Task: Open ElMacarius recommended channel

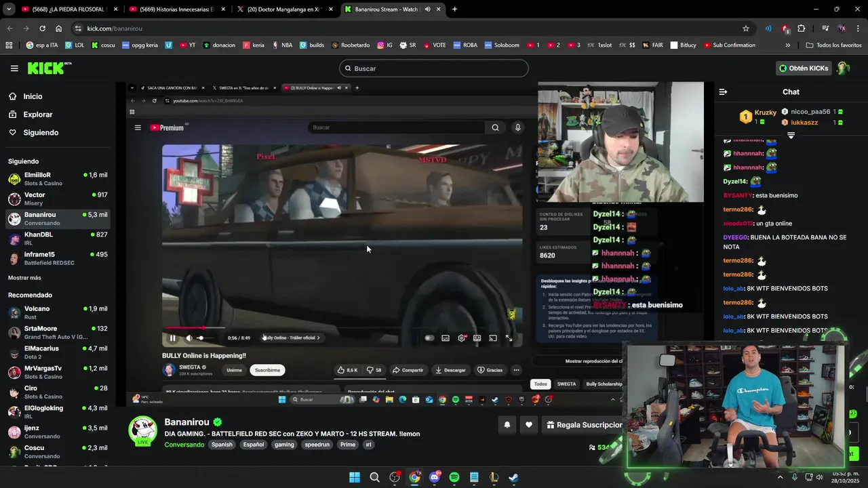Action: 58,352
